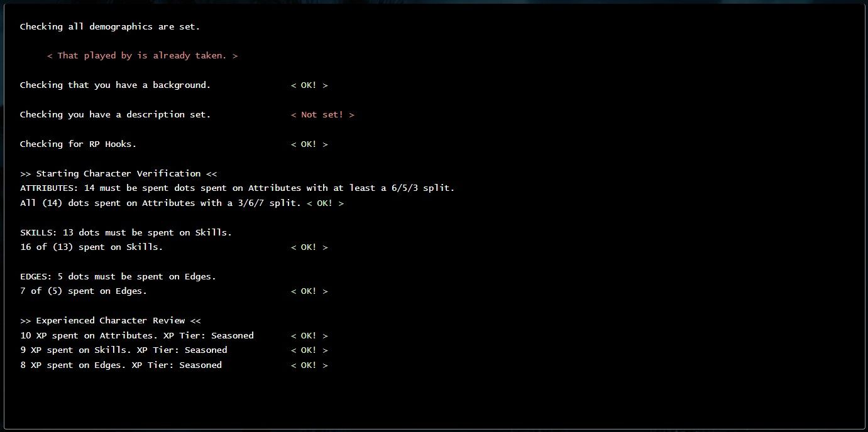This screenshot has width=868, height=432.
Task: Click the 'That played by is already taken' error
Action: coord(142,56)
